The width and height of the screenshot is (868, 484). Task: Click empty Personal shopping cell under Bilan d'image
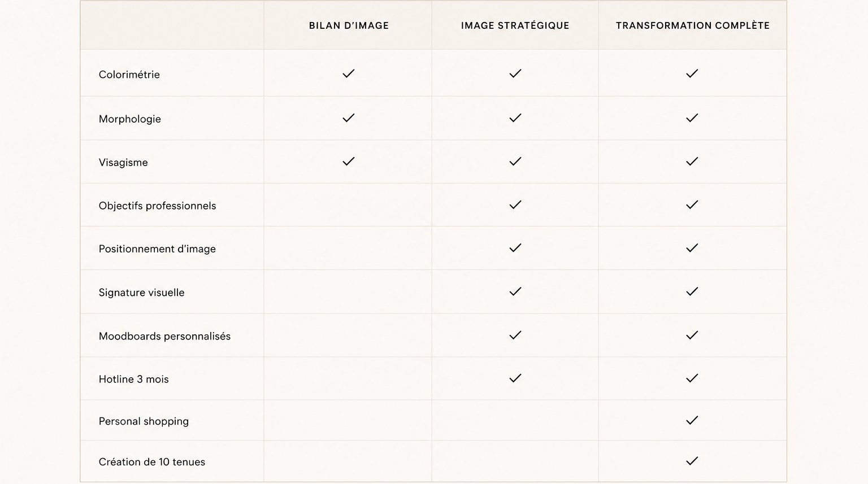pos(348,420)
